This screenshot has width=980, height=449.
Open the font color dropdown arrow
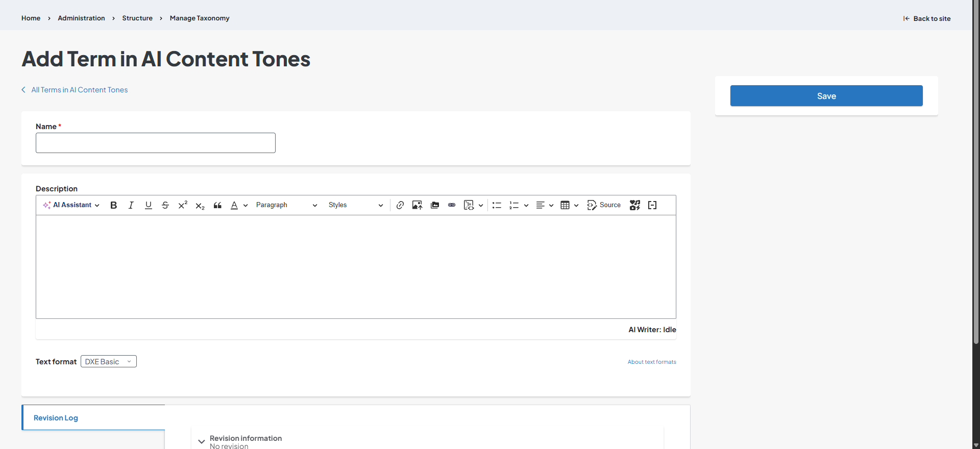246,205
